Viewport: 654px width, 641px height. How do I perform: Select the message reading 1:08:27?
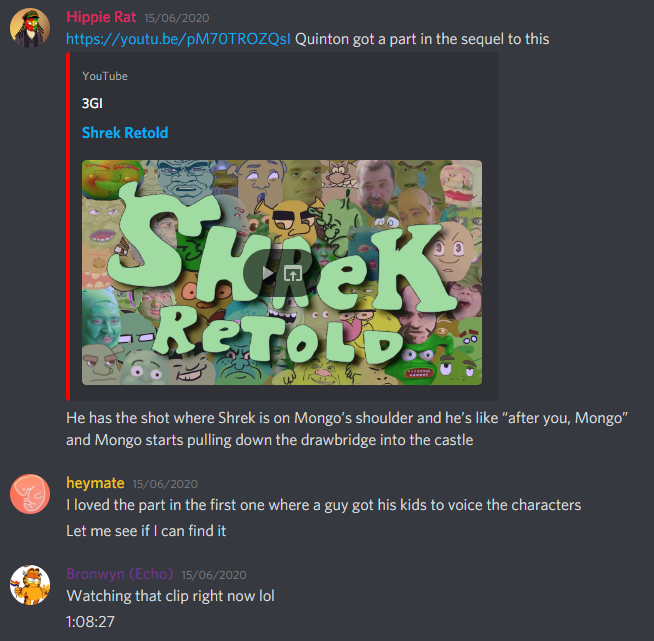coord(91,622)
